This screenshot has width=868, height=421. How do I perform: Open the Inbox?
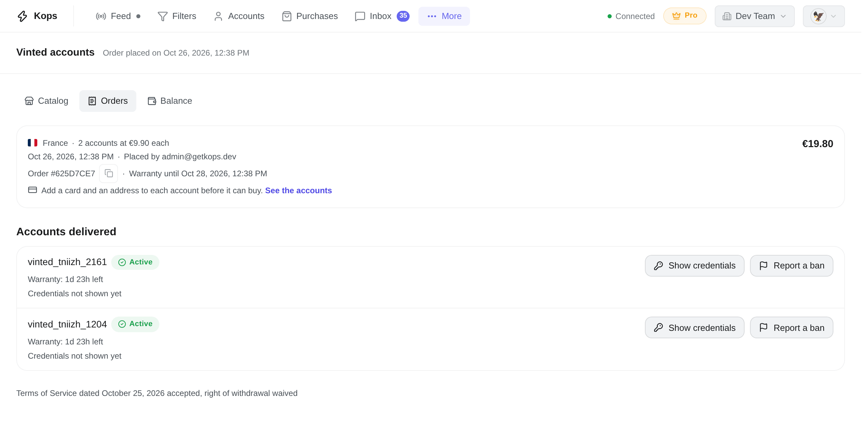(381, 16)
